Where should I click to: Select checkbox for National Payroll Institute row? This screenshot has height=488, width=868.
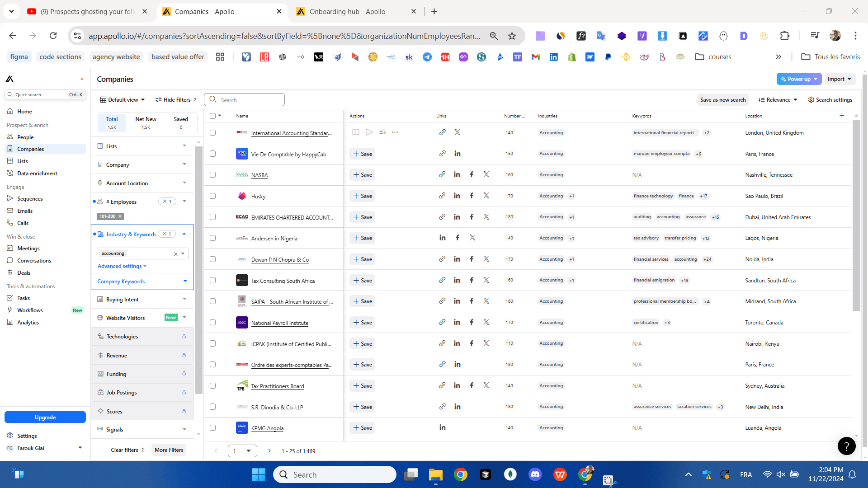[212, 322]
